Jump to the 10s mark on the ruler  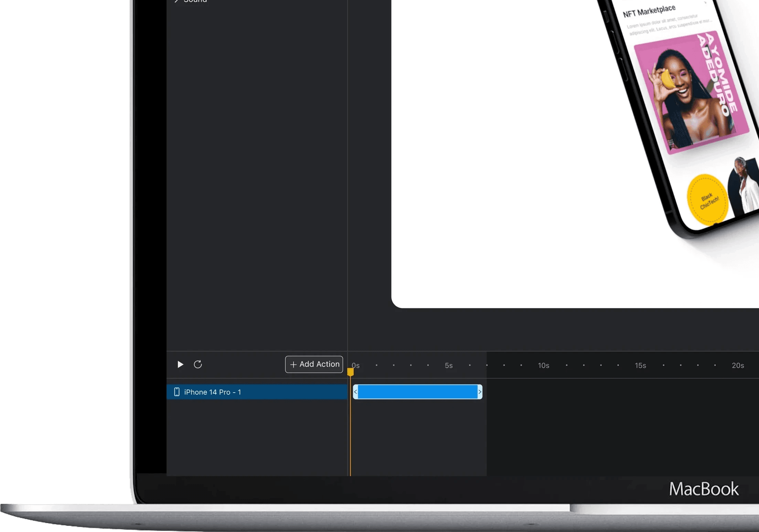click(543, 365)
